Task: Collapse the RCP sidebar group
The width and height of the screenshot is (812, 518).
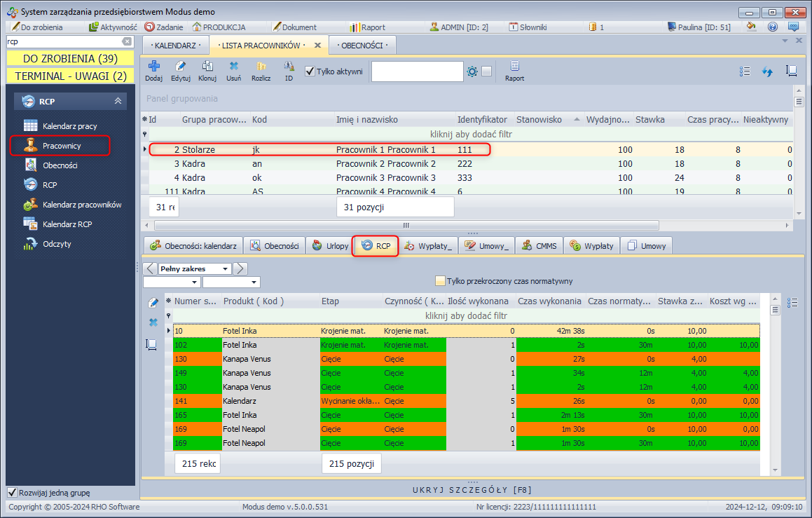Action: [x=118, y=102]
